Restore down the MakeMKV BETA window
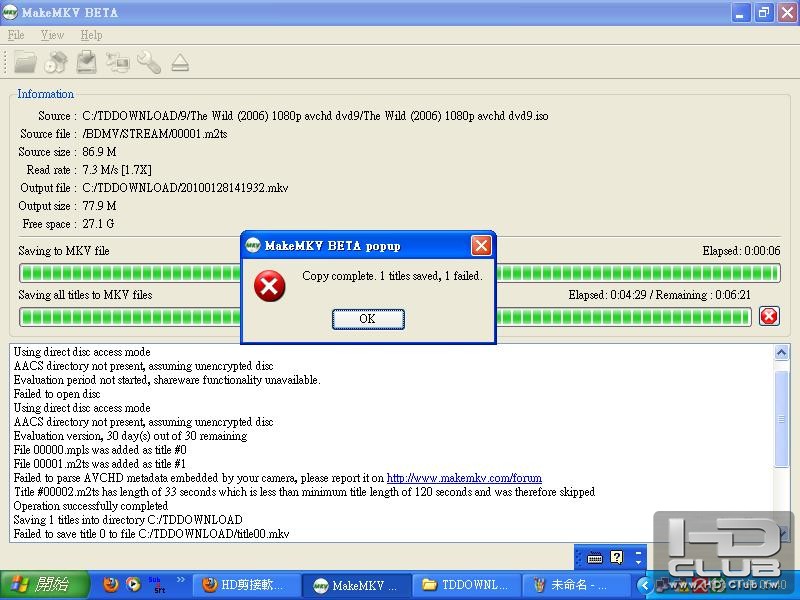Screen dimensions: 800x600 (764, 13)
